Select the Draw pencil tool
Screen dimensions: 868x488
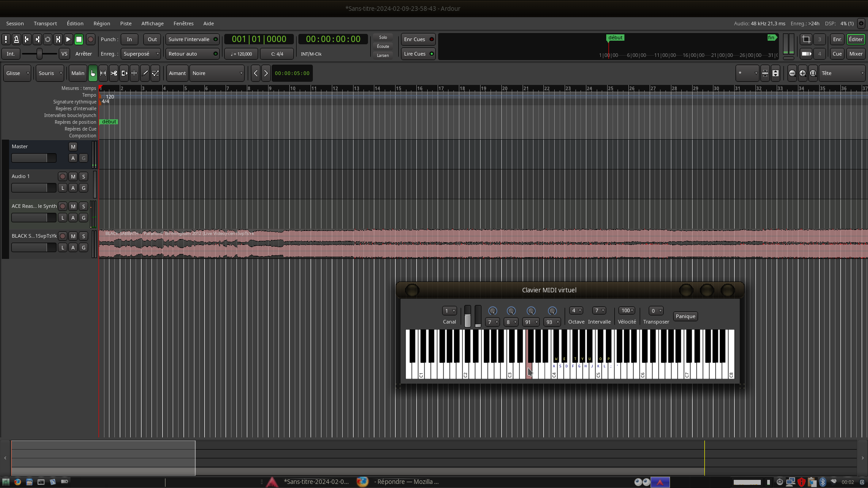(145, 73)
